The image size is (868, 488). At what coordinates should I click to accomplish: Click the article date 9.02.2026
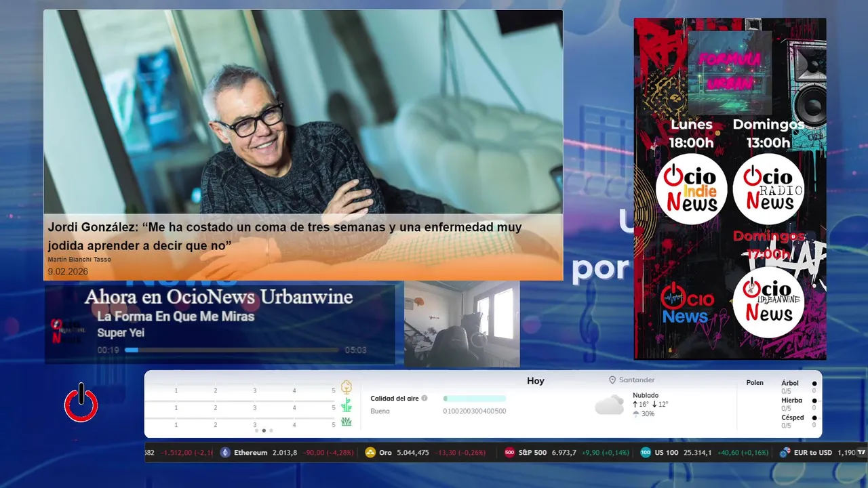click(68, 271)
